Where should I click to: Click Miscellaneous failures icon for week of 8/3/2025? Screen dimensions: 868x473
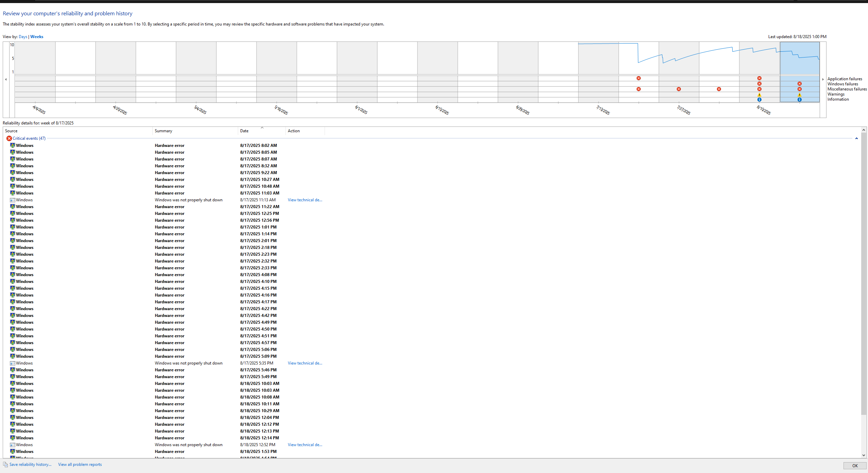pos(719,89)
